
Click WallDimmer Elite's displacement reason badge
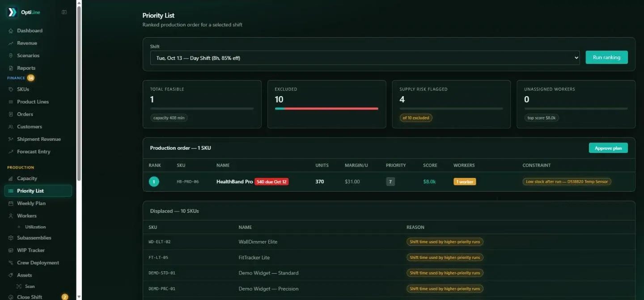coord(445,242)
